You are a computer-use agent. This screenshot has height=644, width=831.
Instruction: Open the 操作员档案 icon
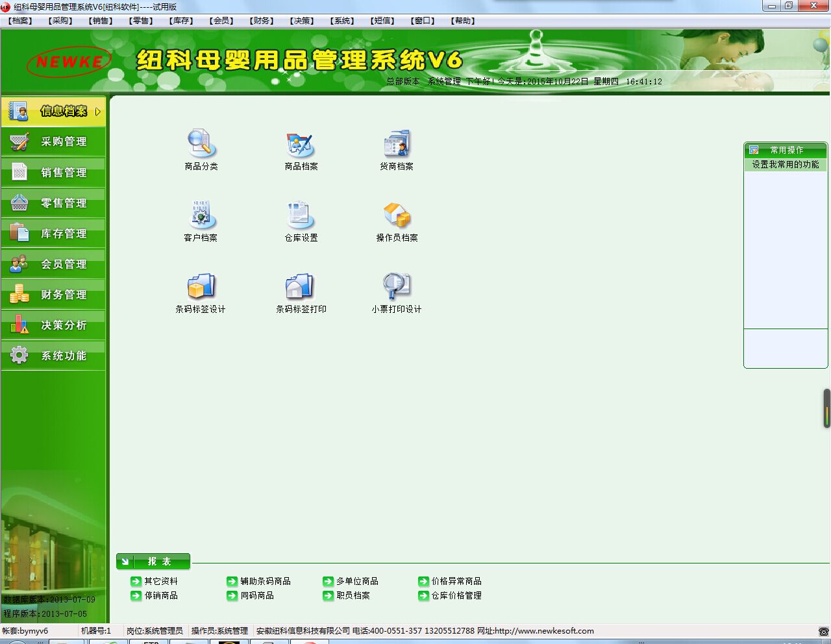tap(397, 216)
